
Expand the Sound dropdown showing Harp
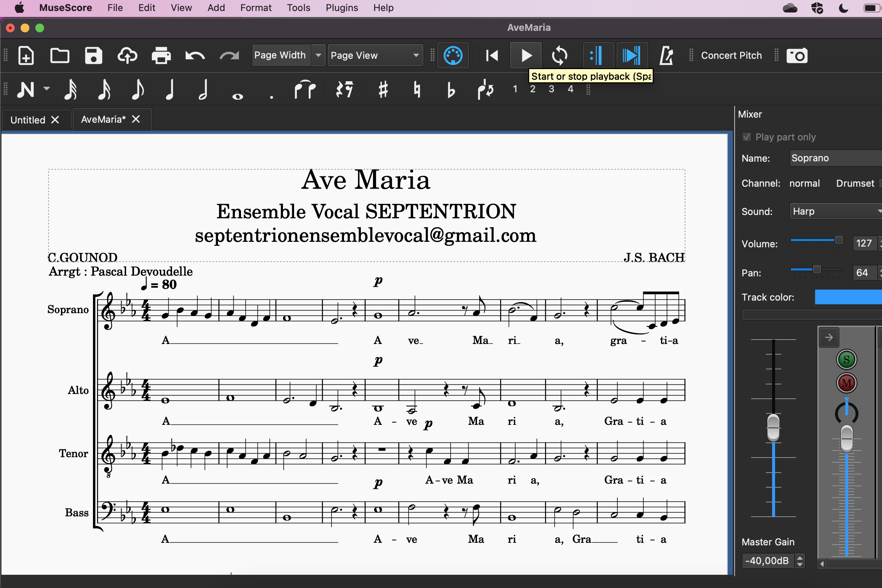coord(836,211)
